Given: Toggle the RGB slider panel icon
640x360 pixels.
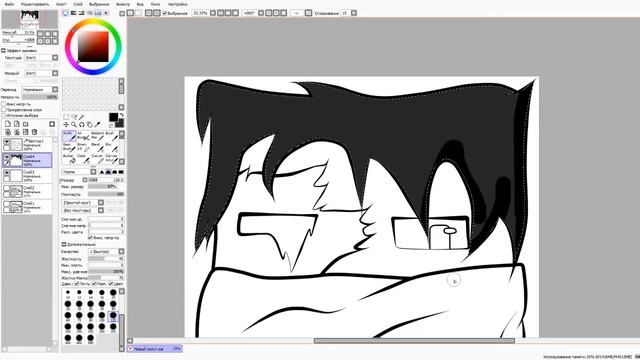Looking at the screenshot, I should tap(74, 13).
